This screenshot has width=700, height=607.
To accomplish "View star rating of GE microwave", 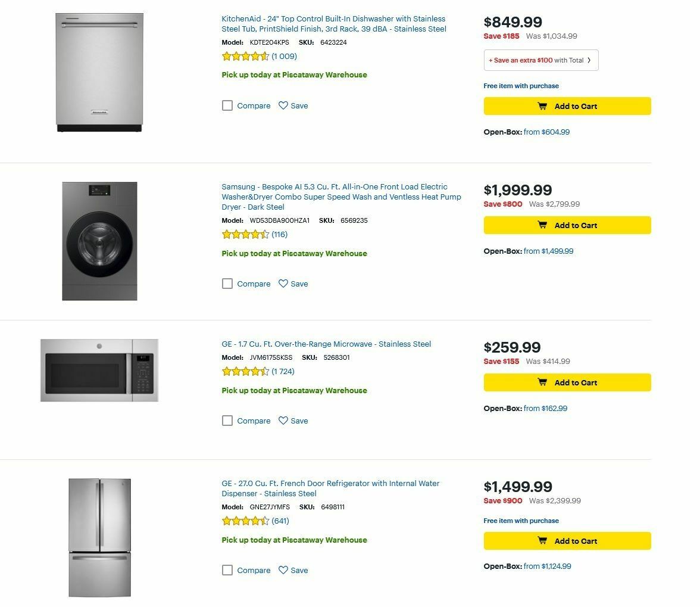I will pyautogui.click(x=245, y=372).
